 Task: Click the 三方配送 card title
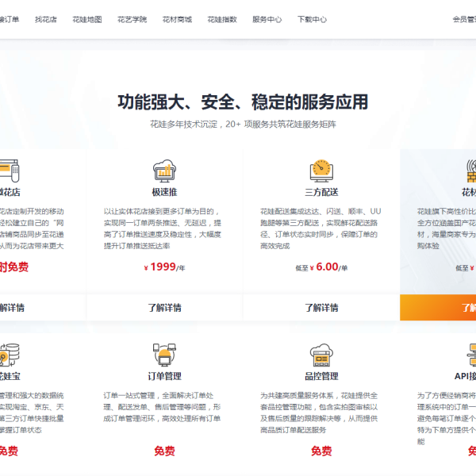[x=321, y=192]
